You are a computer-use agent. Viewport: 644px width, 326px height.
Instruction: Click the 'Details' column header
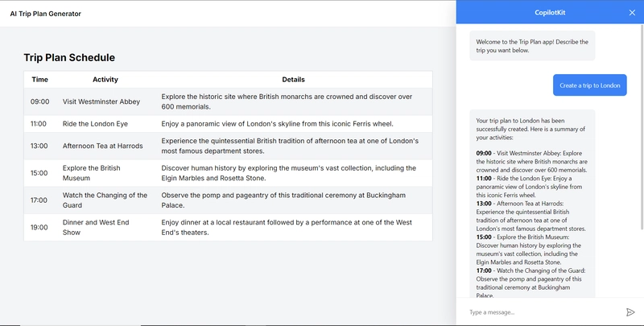[x=293, y=80]
